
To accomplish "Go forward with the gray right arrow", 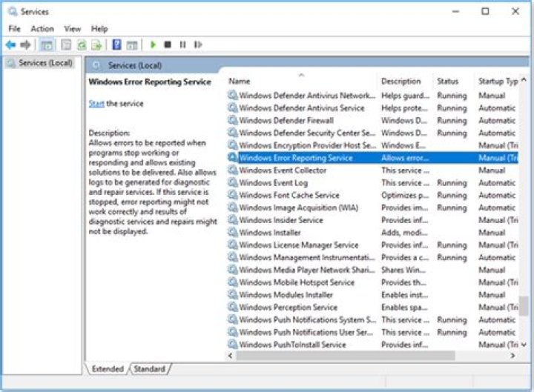I will click(25, 44).
